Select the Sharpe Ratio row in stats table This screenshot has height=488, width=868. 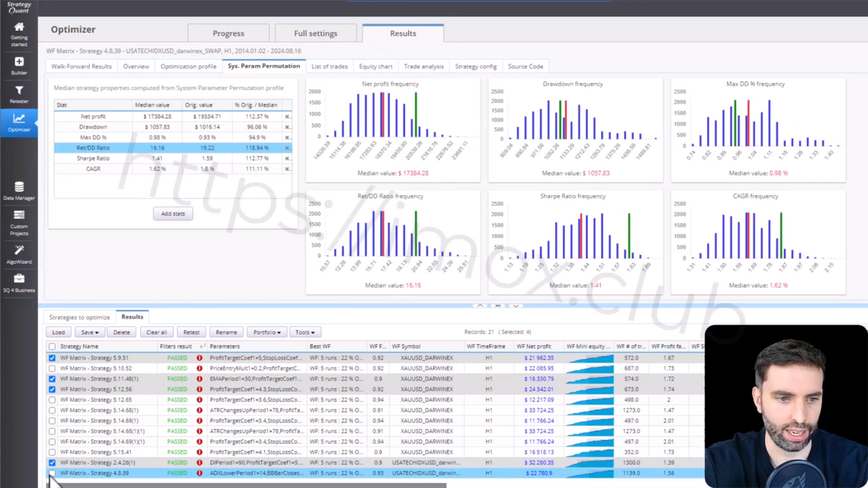173,158
